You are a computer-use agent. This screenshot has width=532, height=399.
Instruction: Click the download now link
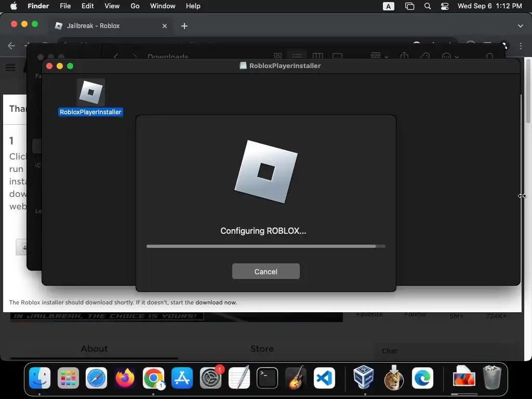(x=216, y=302)
